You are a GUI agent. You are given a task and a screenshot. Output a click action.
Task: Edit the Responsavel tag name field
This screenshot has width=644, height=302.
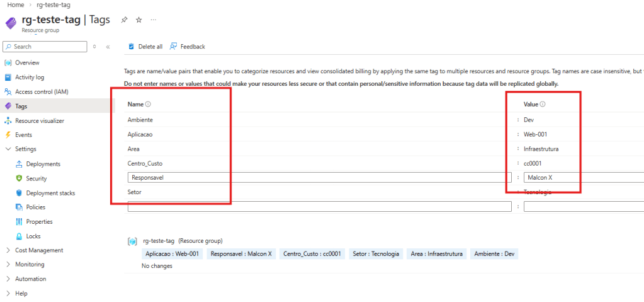click(x=319, y=178)
